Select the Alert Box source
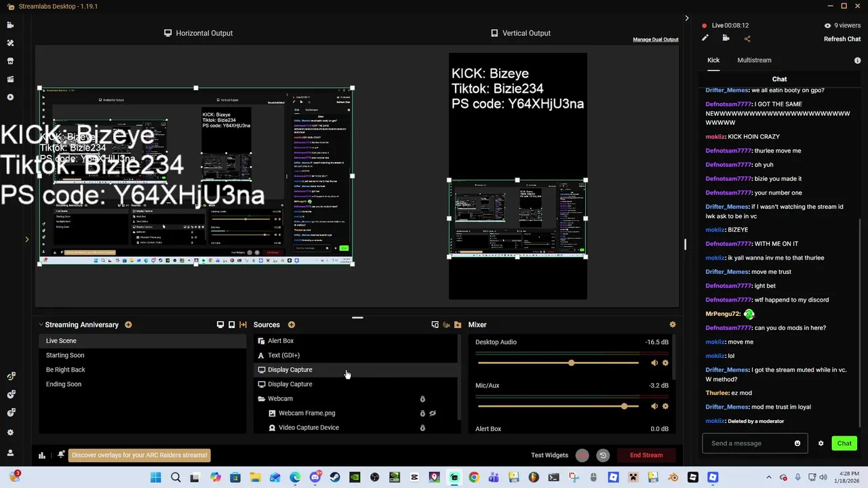This screenshot has width=868, height=488. pyautogui.click(x=356, y=341)
